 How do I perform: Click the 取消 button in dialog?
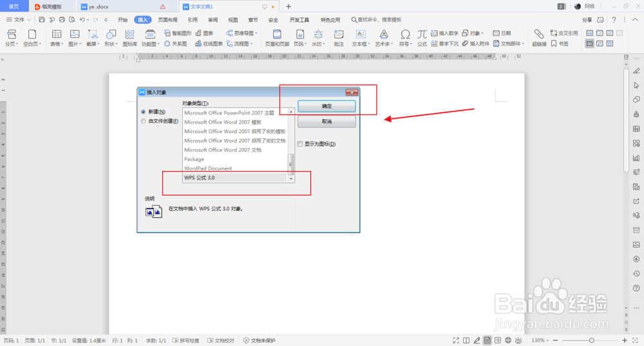[x=327, y=122]
